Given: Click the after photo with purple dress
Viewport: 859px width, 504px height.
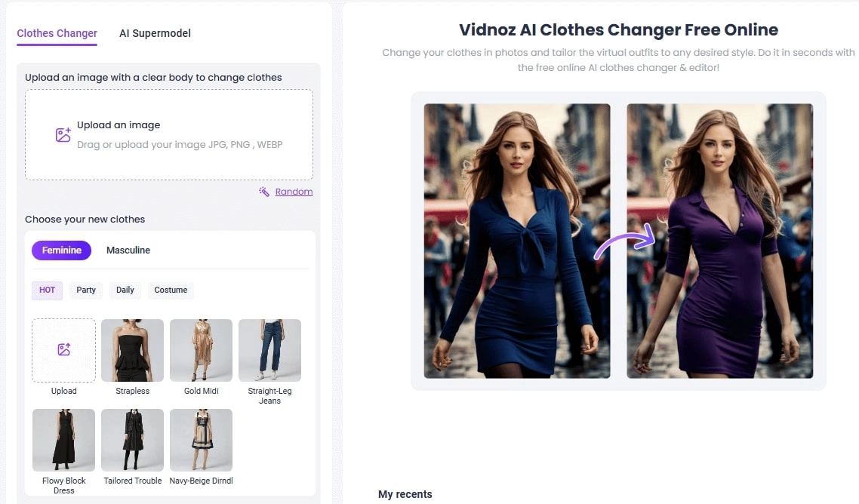Looking at the screenshot, I should click(719, 241).
